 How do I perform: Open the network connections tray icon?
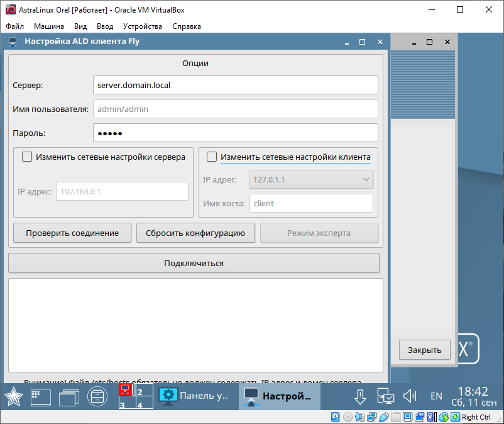pyautogui.click(x=385, y=396)
